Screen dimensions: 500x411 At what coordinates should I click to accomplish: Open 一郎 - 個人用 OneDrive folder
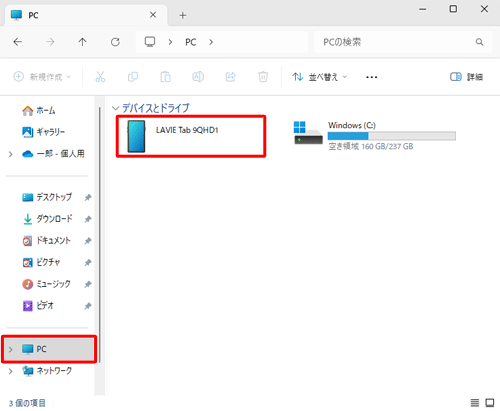[x=53, y=154]
